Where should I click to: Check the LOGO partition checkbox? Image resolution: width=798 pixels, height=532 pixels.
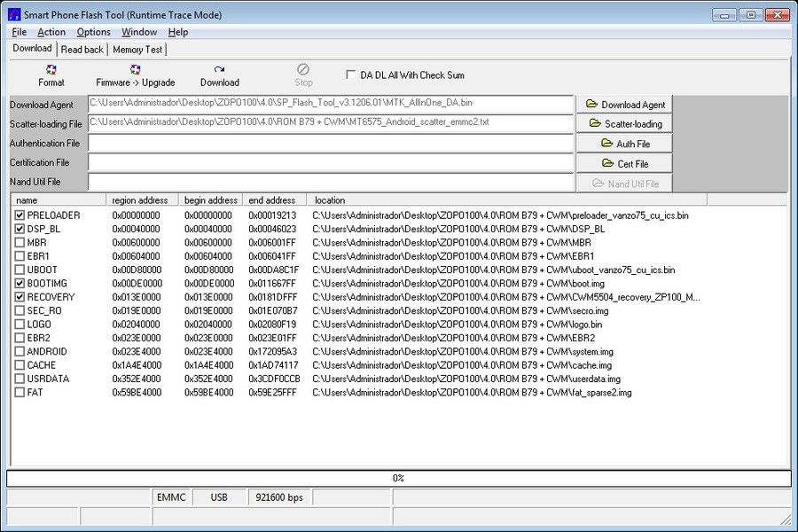tap(20, 325)
